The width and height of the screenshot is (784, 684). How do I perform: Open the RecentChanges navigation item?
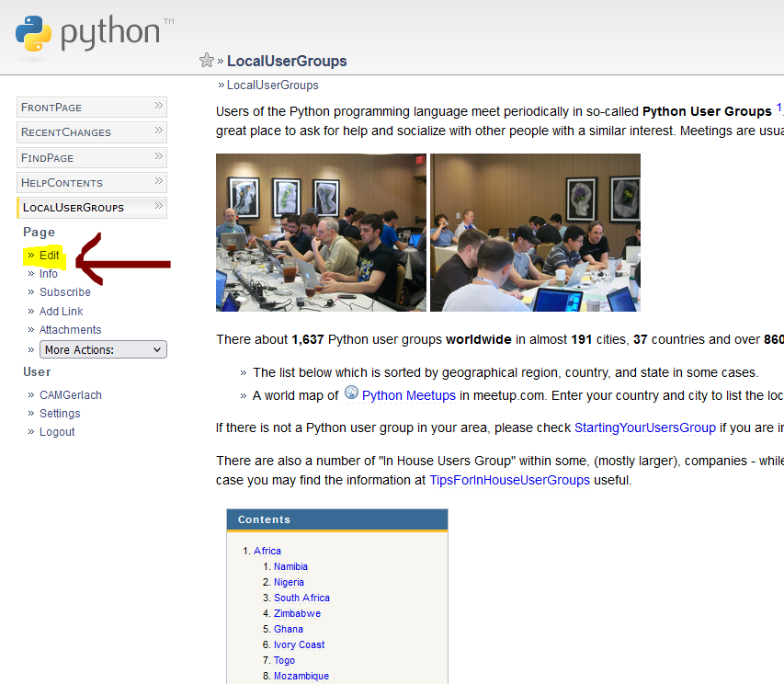[92, 132]
